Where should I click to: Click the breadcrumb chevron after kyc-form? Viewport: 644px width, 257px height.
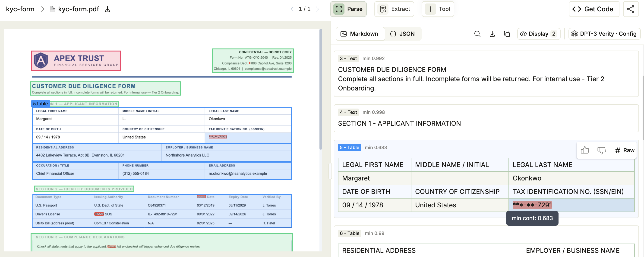click(x=43, y=9)
